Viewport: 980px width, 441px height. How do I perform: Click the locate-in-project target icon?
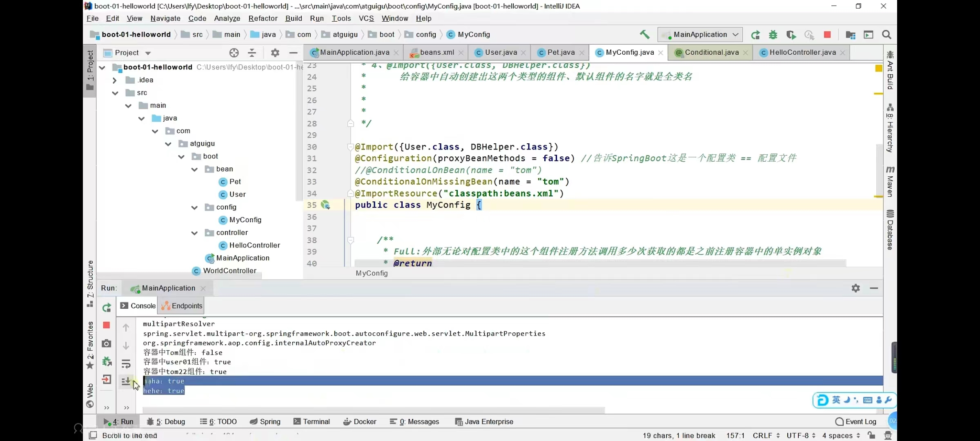(234, 53)
